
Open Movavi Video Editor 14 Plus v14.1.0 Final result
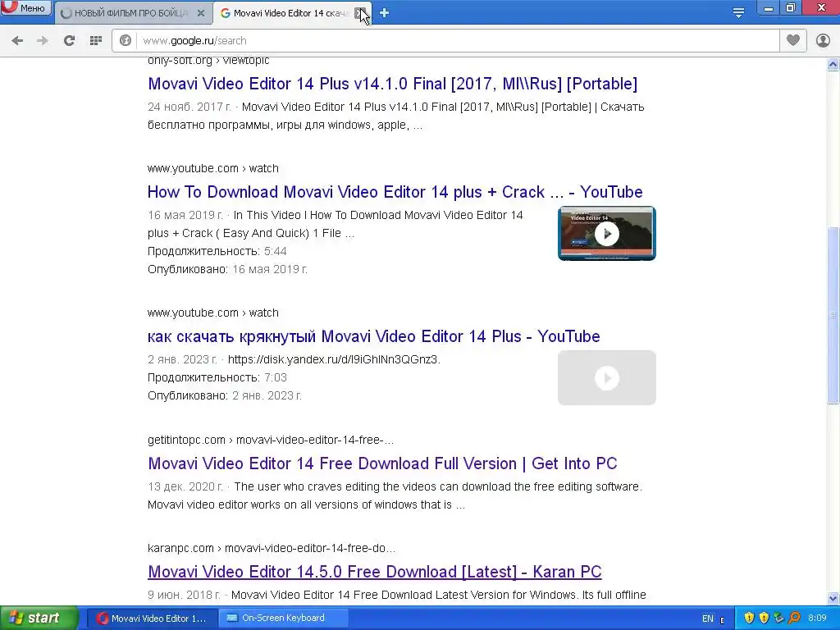pos(393,84)
